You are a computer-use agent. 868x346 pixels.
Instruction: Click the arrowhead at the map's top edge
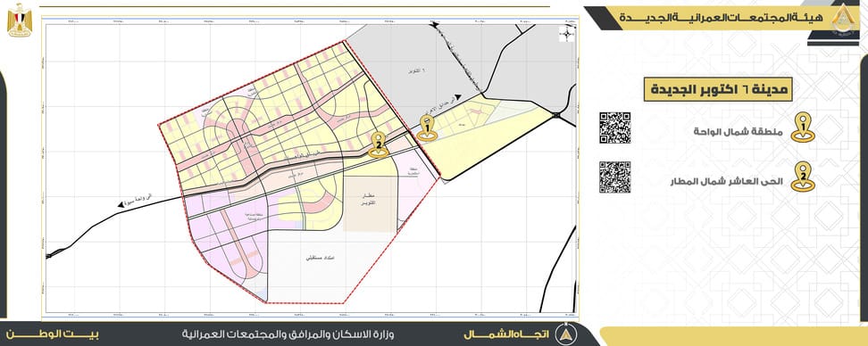[x=435, y=24]
